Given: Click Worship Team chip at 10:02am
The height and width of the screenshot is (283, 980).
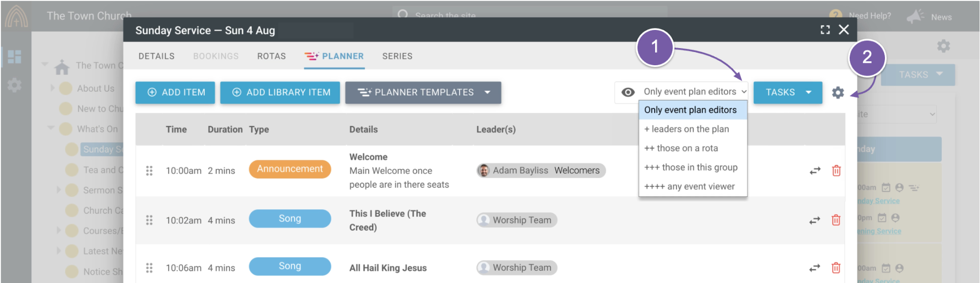Looking at the screenshot, I should pyautogui.click(x=517, y=220).
